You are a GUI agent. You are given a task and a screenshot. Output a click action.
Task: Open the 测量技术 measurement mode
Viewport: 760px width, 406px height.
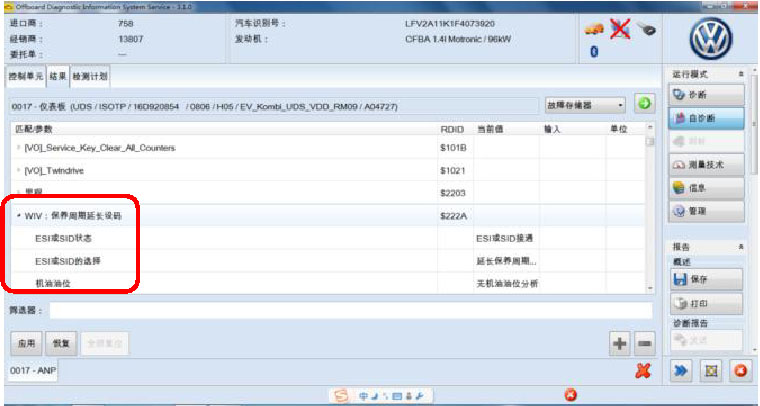point(706,165)
